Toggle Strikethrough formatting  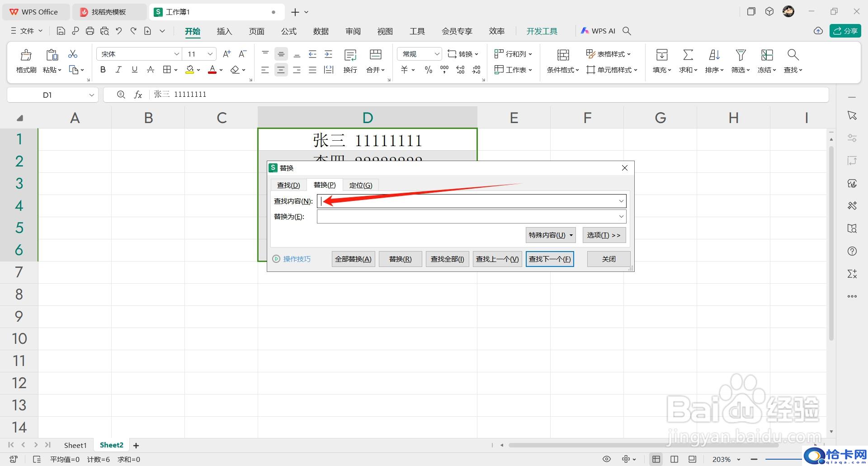coord(151,70)
